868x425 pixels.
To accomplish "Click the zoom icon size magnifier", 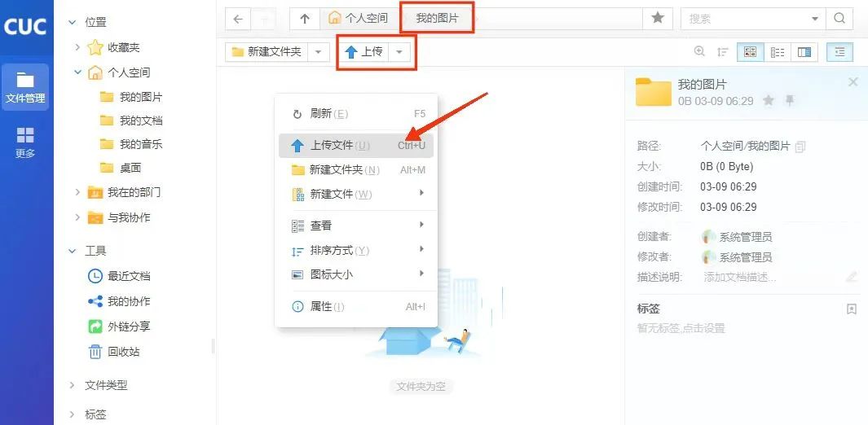I will pyautogui.click(x=699, y=52).
